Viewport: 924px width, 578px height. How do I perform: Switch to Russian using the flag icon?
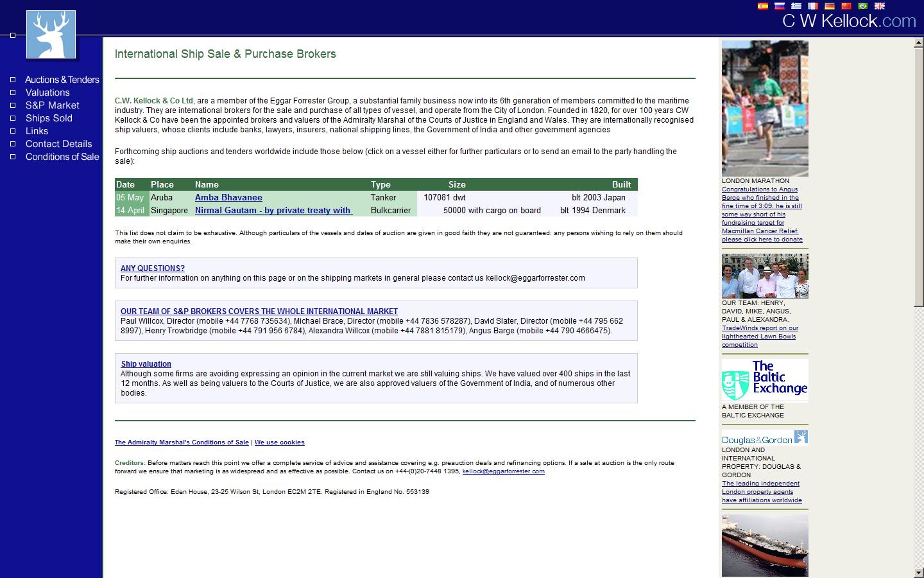pyautogui.click(x=780, y=6)
